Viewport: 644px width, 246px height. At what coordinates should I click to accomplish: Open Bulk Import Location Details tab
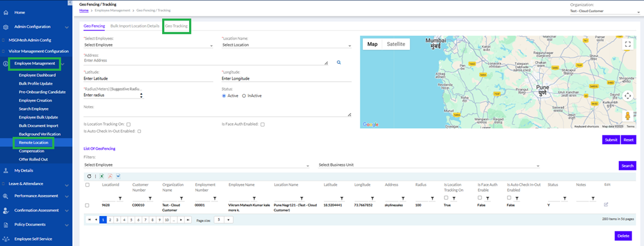135,26
